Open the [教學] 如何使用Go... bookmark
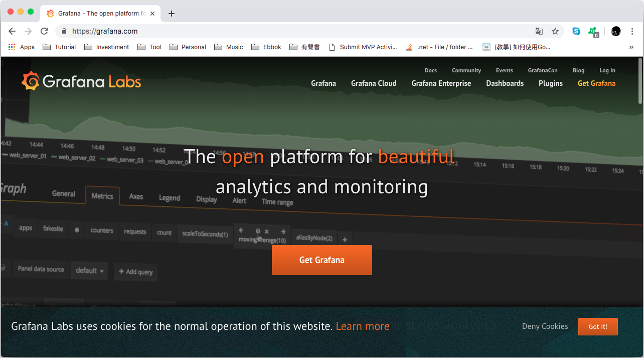Image resolution: width=644 pixels, height=358 pixels. 517,47
